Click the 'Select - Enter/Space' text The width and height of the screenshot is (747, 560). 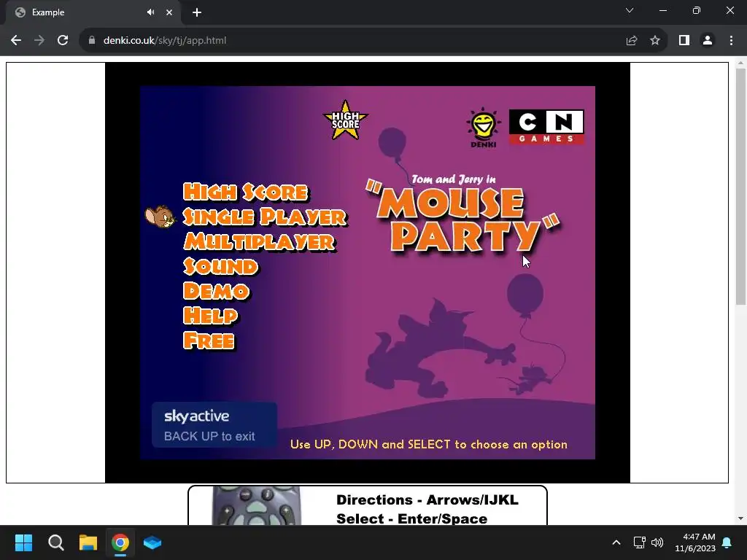pos(411,518)
